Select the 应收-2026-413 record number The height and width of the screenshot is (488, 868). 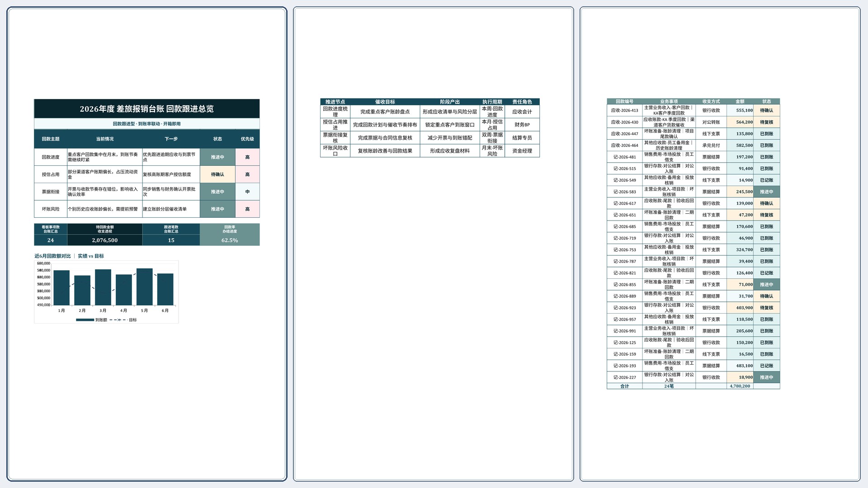tap(624, 110)
